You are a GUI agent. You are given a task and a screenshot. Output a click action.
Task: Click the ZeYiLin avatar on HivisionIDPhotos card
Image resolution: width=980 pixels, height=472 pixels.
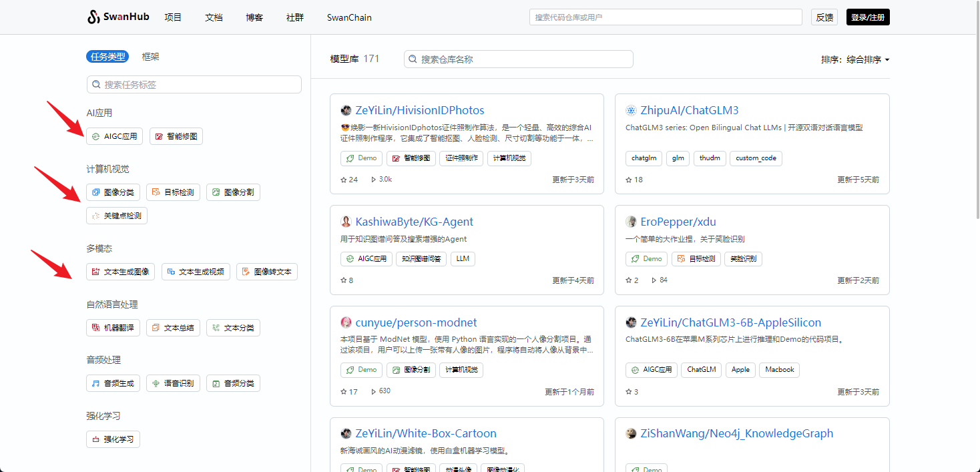pos(346,110)
